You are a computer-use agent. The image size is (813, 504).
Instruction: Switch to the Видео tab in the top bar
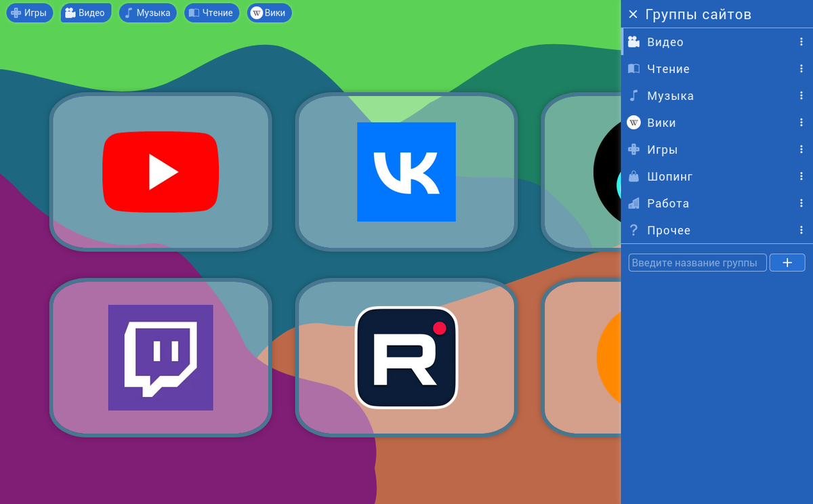pos(86,13)
